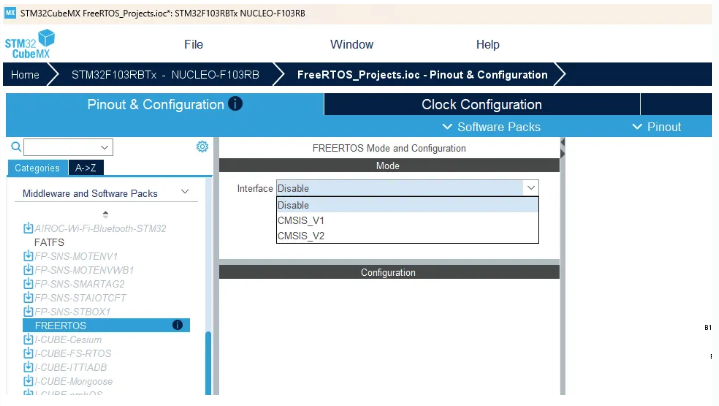Open the File menu
The width and height of the screenshot is (719, 406).
[x=194, y=44]
